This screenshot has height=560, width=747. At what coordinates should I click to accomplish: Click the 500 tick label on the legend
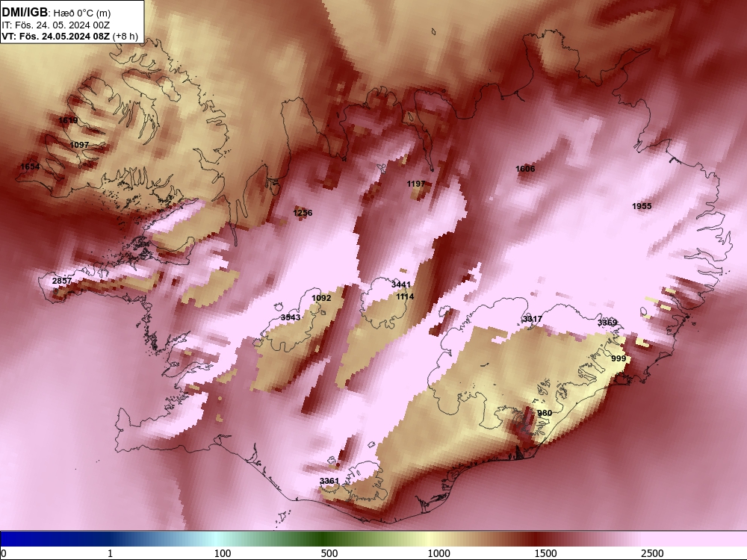point(329,553)
